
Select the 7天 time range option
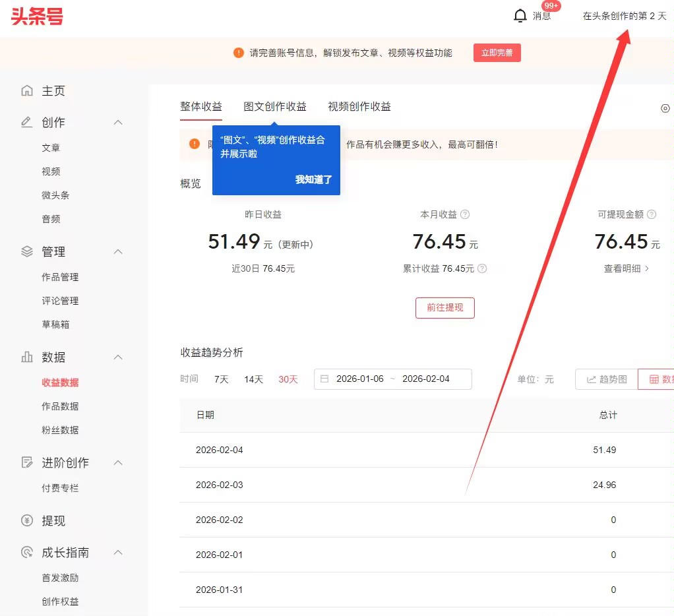[x=222, y=379]
